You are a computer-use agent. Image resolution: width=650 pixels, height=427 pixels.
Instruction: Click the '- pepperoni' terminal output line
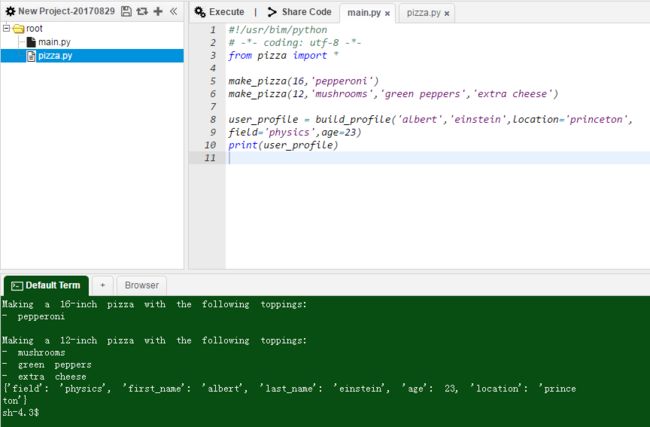(33, 317)
